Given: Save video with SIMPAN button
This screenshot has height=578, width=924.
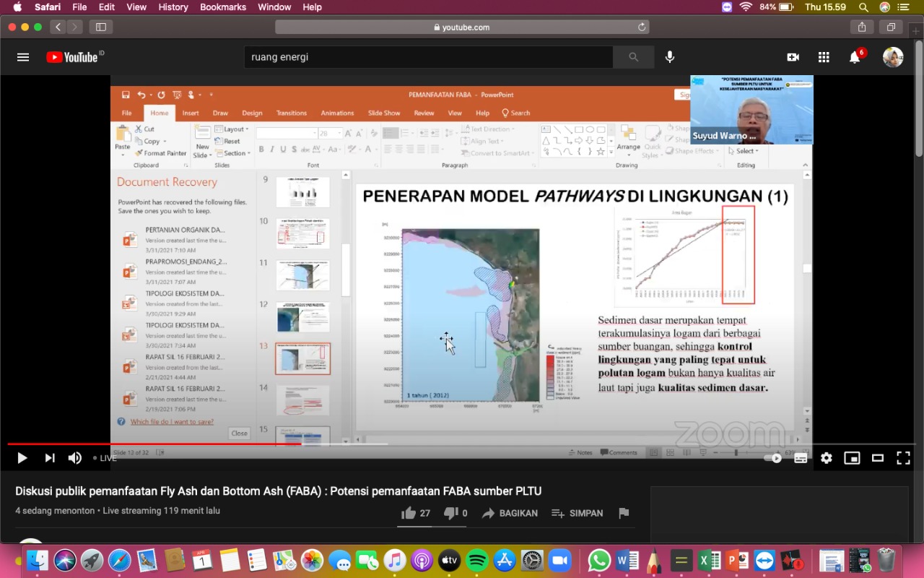Looking at the screenshot, I should [577, 513].
